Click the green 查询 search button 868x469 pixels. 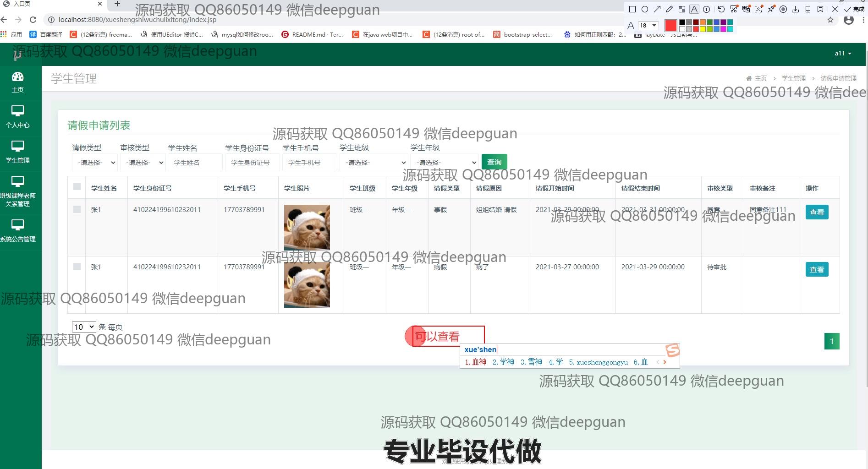(494, 162)
